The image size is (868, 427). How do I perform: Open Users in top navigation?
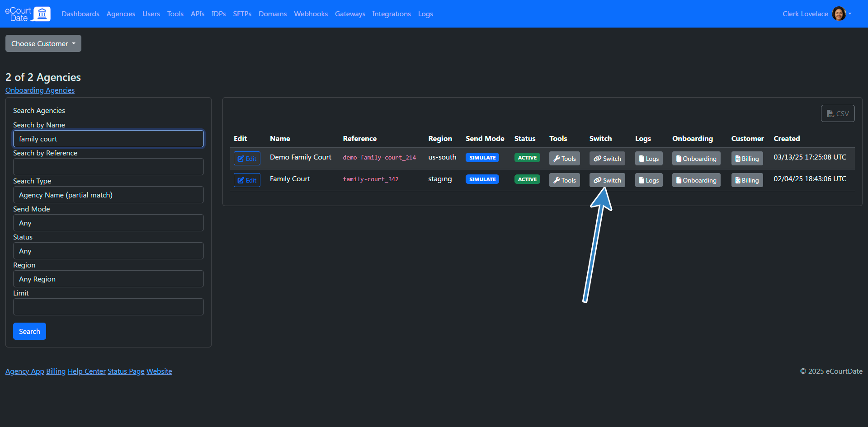(151, 14)
